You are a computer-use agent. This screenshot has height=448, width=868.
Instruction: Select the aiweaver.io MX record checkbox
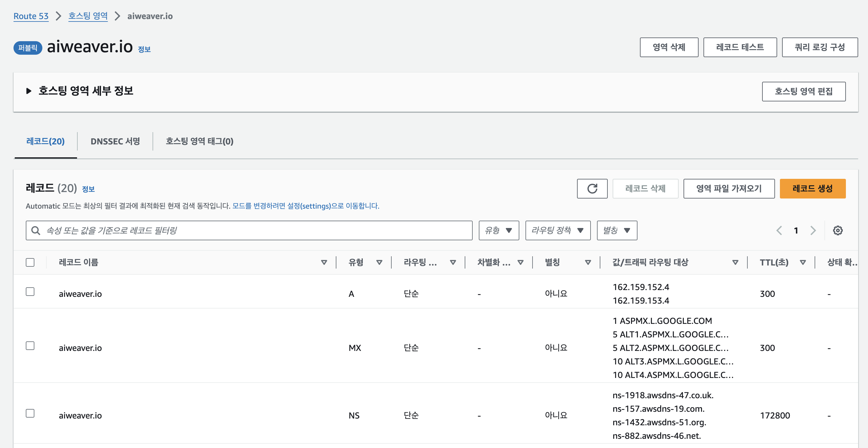(x=30, y=346)
